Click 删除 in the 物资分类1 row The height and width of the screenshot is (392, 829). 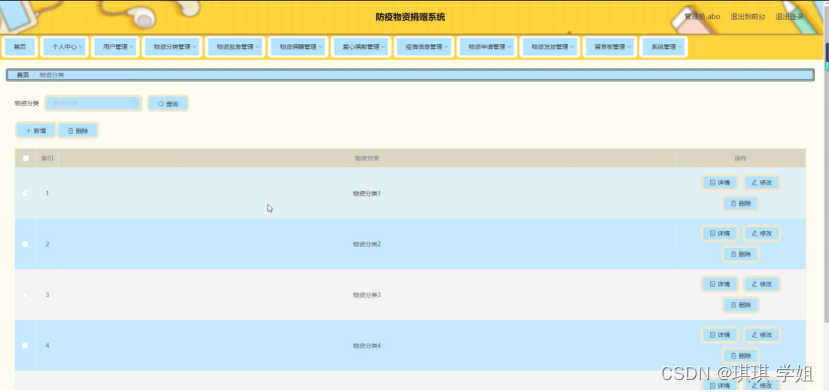coord(741,204)
